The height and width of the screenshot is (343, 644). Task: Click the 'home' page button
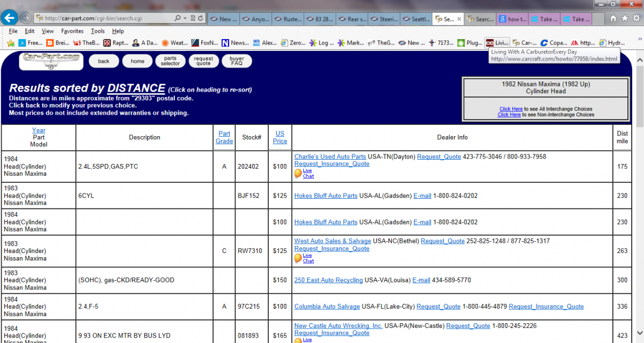pos(137,61)
